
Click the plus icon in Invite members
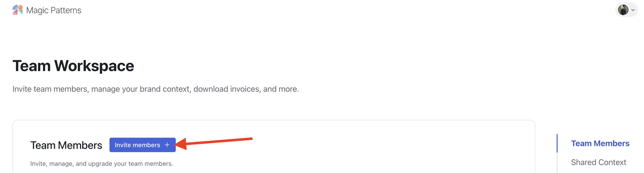pyautogui.click(x=167, y=145)
